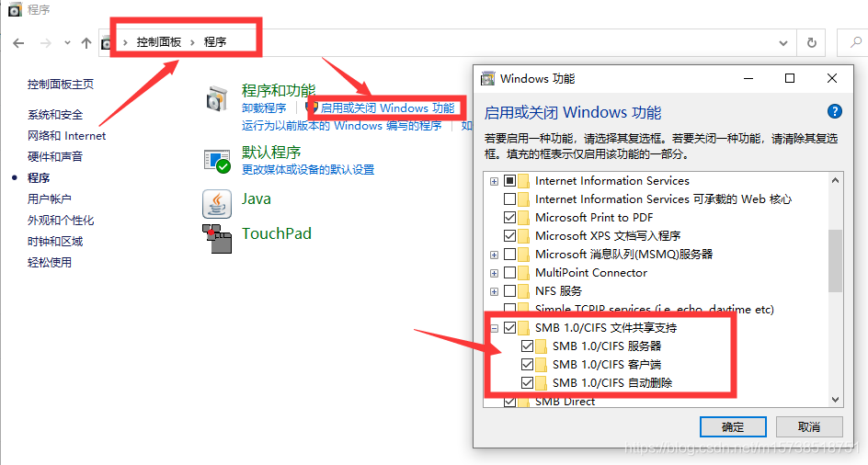868x465 pixels.
Task: Click the 程序 window title icon
Action: point(15,9)
